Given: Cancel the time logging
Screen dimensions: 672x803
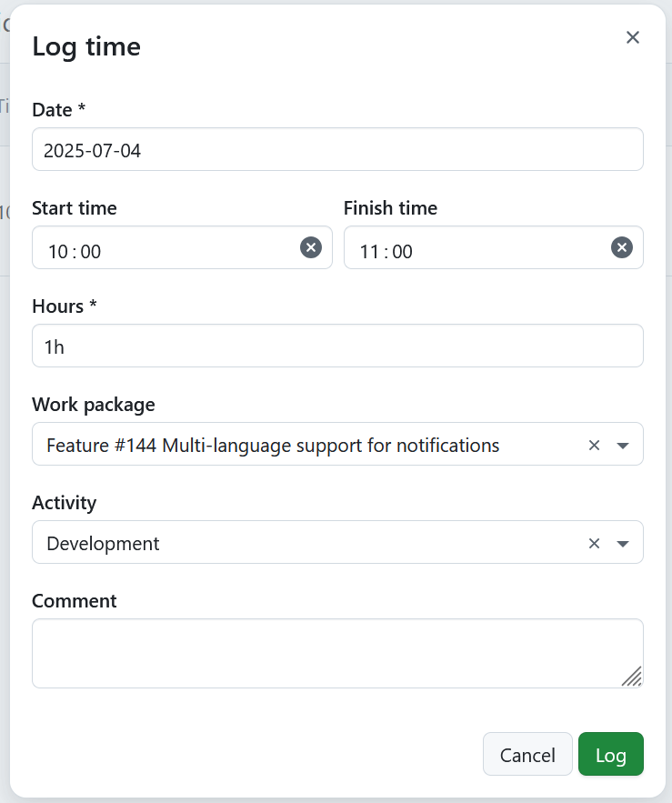Looking at the screenshot, I should 527,754.
